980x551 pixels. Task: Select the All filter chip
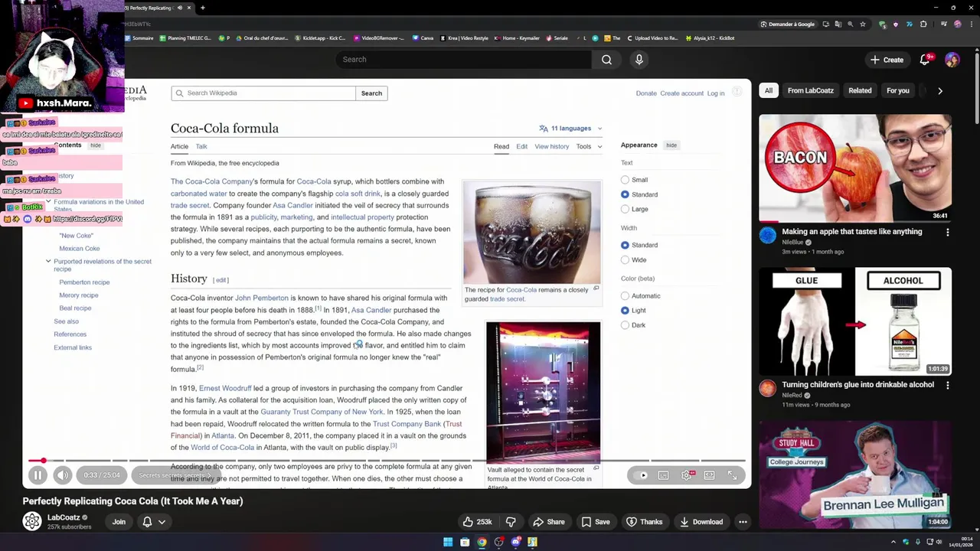769,90
